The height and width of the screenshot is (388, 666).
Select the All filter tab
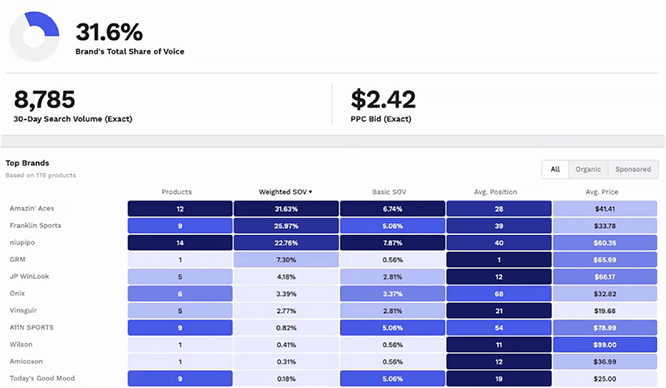coord(555,169)
